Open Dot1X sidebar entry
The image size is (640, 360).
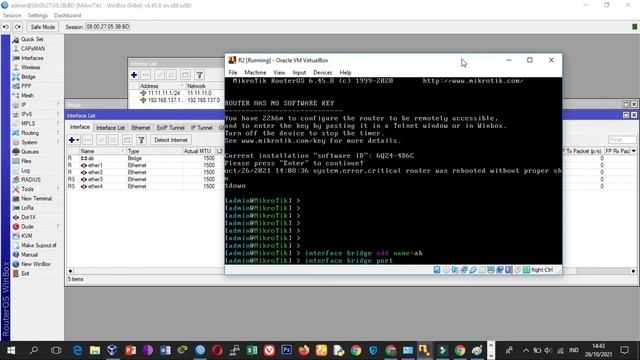coord(28,218)
